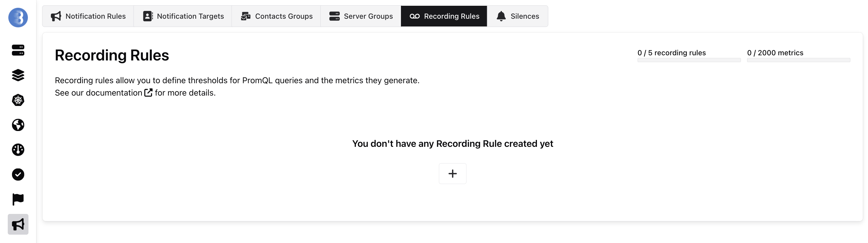Select the Flag icon in the sidebar
This screenshot has width=868, height=243.
(18, 199)
